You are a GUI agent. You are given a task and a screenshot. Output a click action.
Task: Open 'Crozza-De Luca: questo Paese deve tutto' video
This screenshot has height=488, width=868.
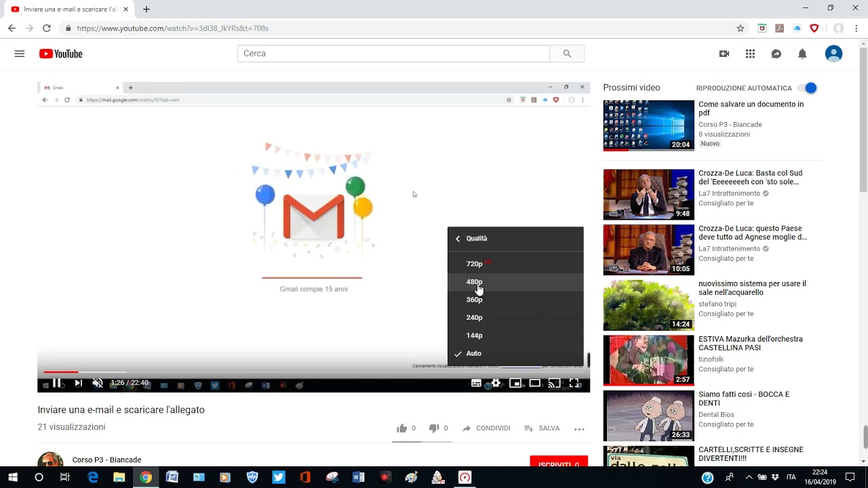click(x=753, y=232)
